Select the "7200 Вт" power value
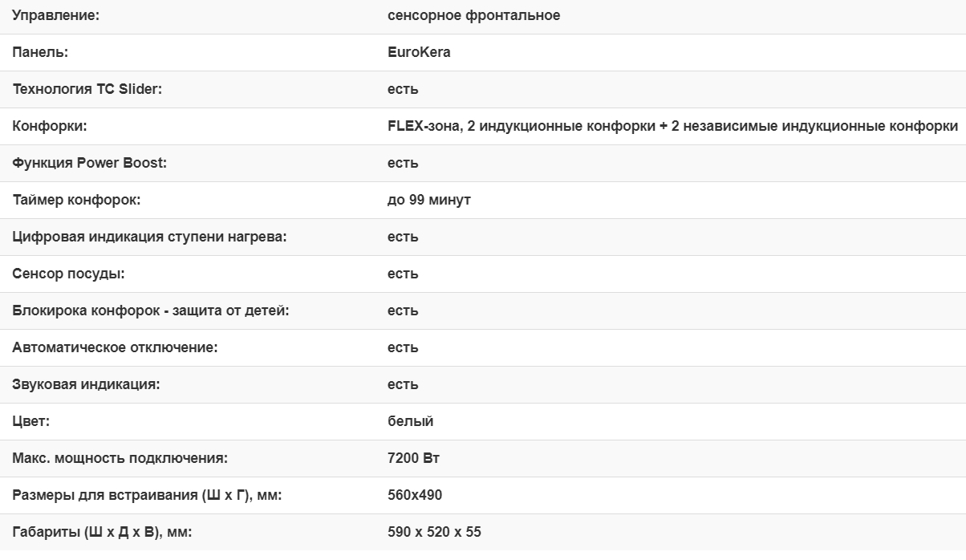This screenshot has width=966, height=560. 413,458
